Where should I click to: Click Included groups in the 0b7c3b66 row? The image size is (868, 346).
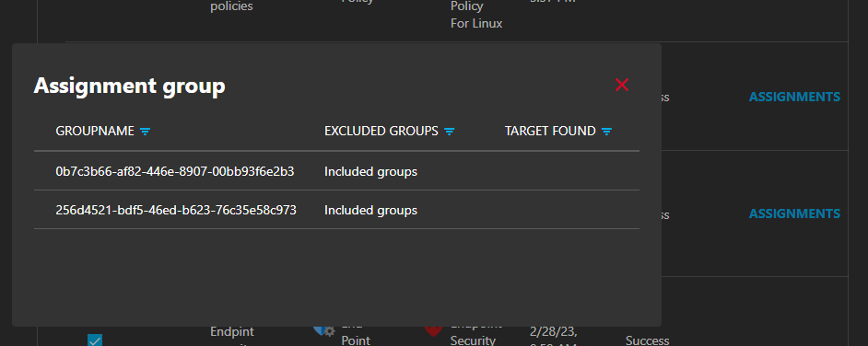pos(371,172)
